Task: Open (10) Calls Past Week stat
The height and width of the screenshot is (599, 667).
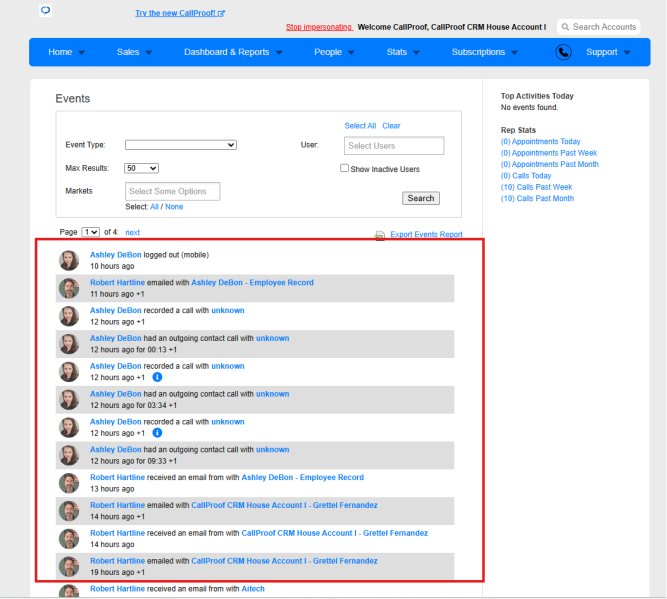Action: click(536, 187)
